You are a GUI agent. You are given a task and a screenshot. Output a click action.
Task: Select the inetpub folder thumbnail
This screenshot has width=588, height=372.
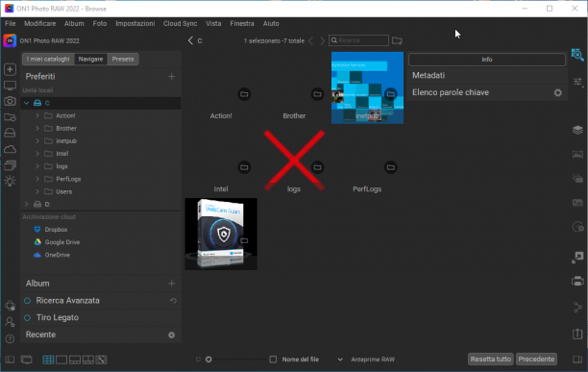click(367, 87)
